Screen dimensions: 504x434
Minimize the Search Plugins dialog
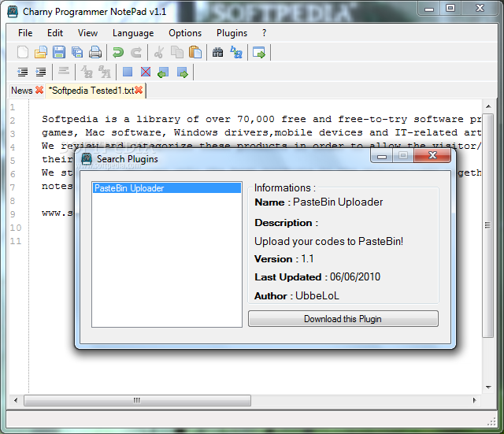click(x=381, y=156)
